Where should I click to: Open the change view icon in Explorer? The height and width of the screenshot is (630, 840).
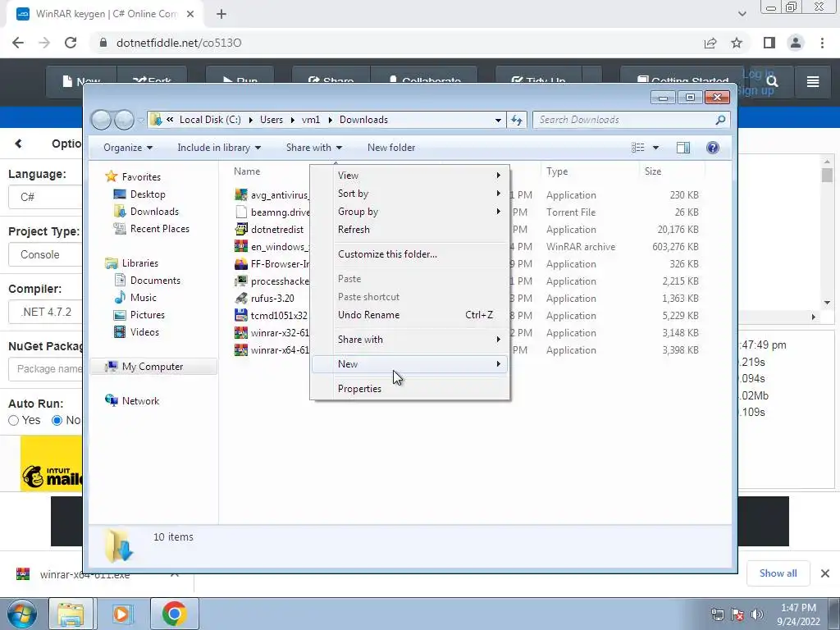[637, 148]
